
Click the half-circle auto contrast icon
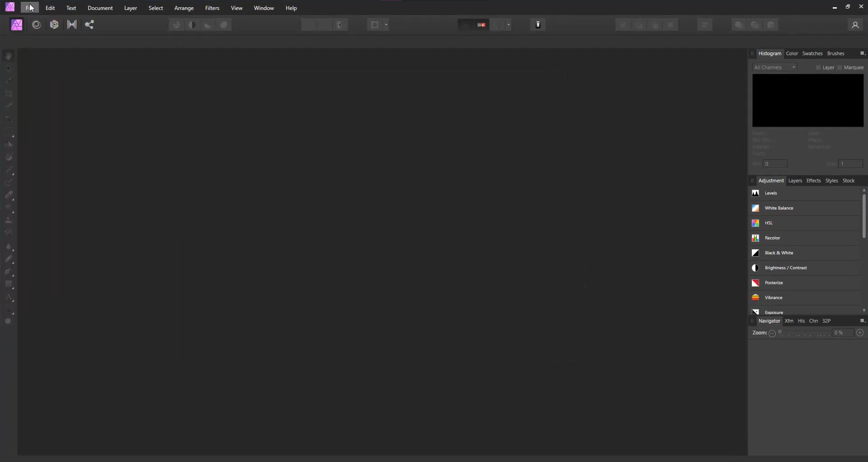point(192,25)
